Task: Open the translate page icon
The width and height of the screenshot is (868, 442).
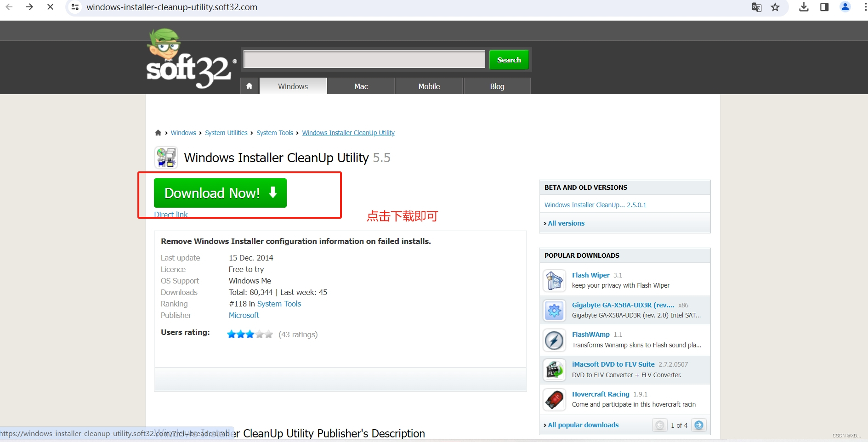Action: click(756, 7)
